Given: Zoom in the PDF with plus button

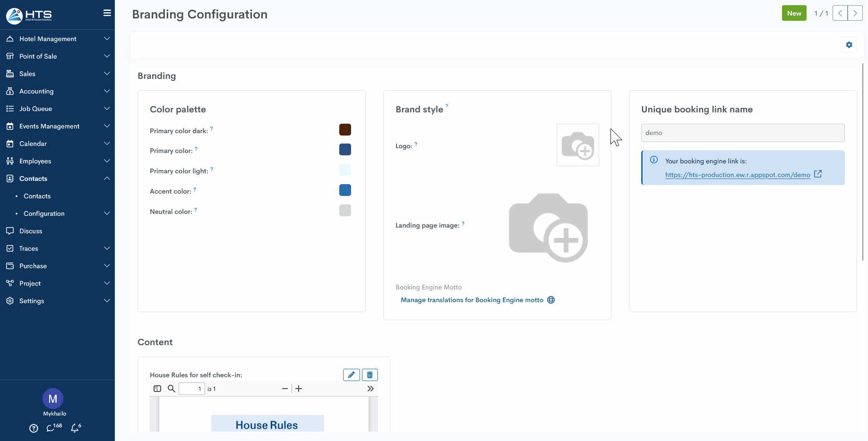Looking at the screenshot, I should click(299, 389).
